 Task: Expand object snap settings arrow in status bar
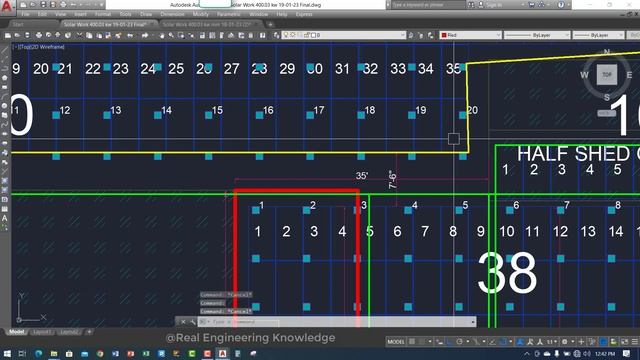pos(511,342)
